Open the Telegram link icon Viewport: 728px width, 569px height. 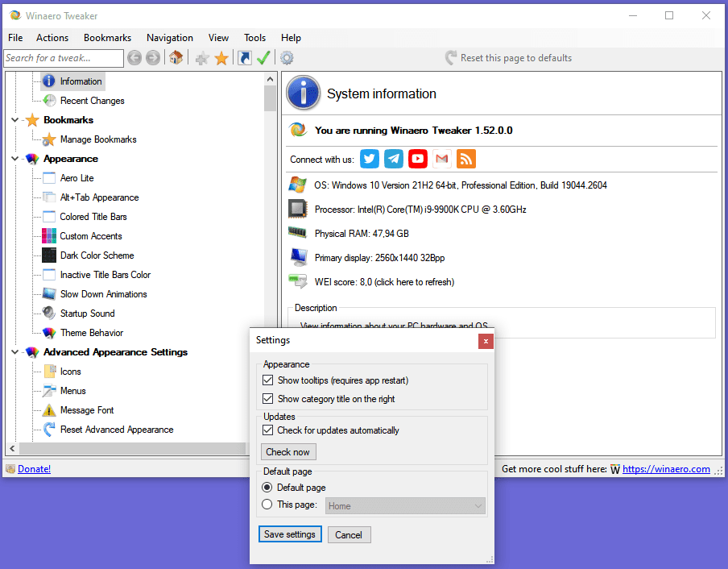pyautogui.click(x=393, y=159)
